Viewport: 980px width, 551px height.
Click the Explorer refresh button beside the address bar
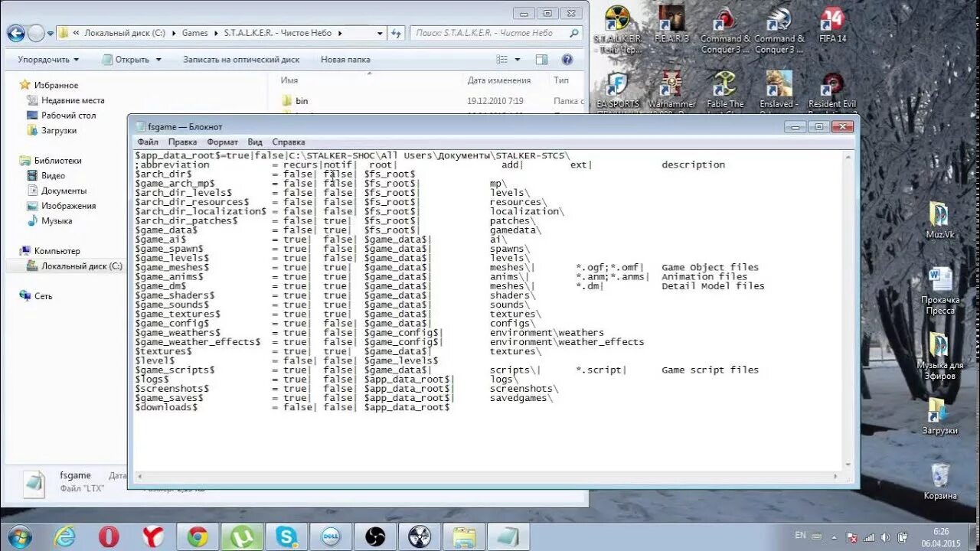click(x=396, y=33)
